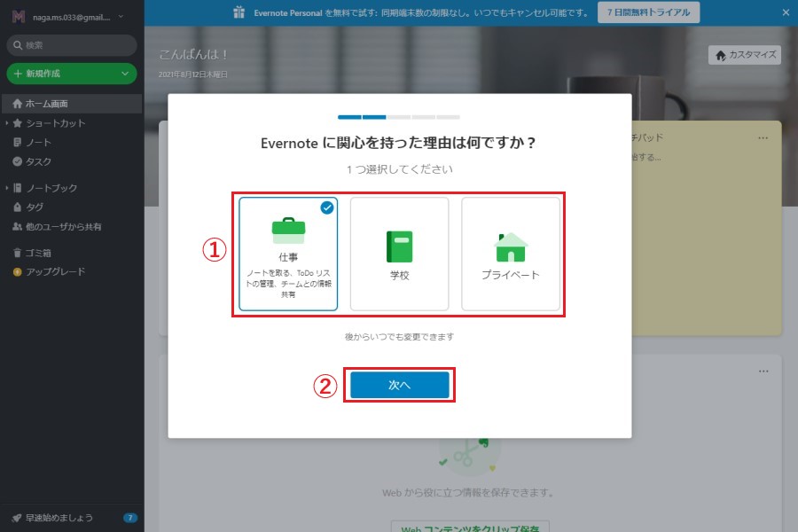Click the rocket icon beside 早速始めましょう
Viewport: 798px width, 532px height.
[x=17, y=518]
